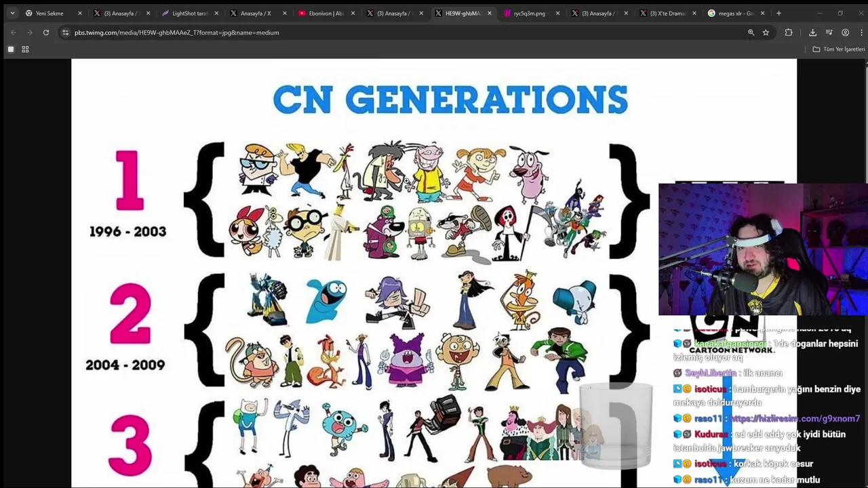Image resolution: width=868 pixels, height=488 pixels.
Task: Switch to the X'te Drama tab
Action: [x=667, y=14]
